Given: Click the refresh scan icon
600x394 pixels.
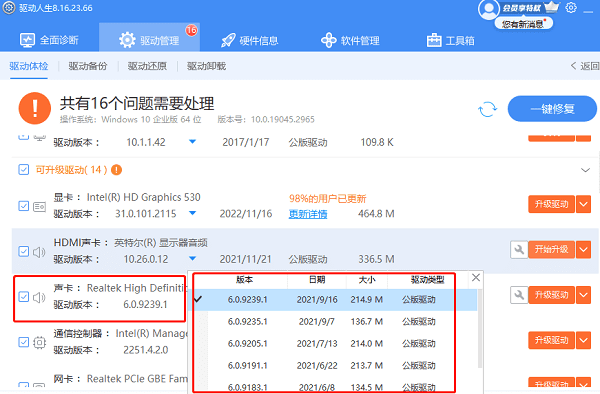Looking at the screenshot, I should 488,109.
